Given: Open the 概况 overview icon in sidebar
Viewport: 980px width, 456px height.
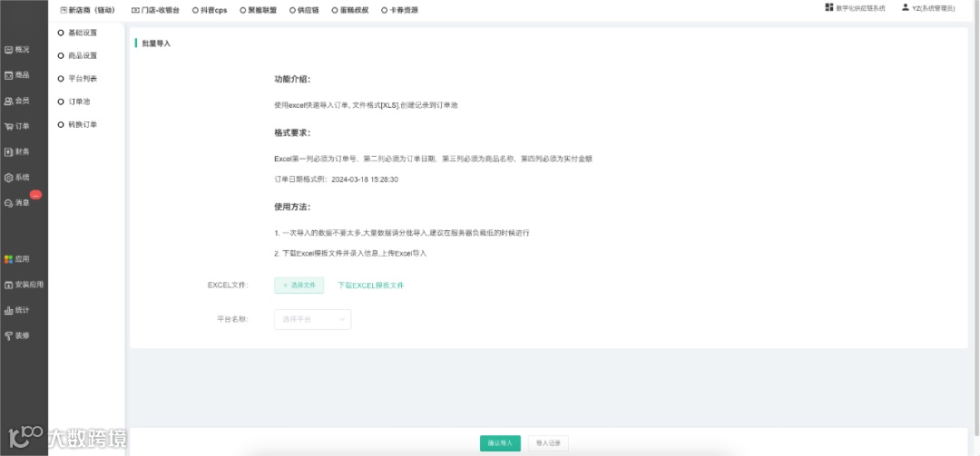Looking at the screenshot, I should tap(9, 49).
